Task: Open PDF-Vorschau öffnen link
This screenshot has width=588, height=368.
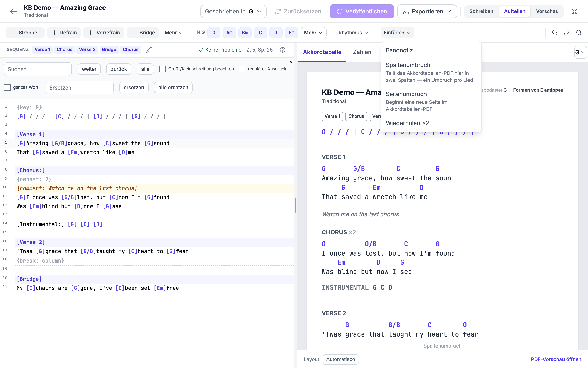Action: (556, 359)
